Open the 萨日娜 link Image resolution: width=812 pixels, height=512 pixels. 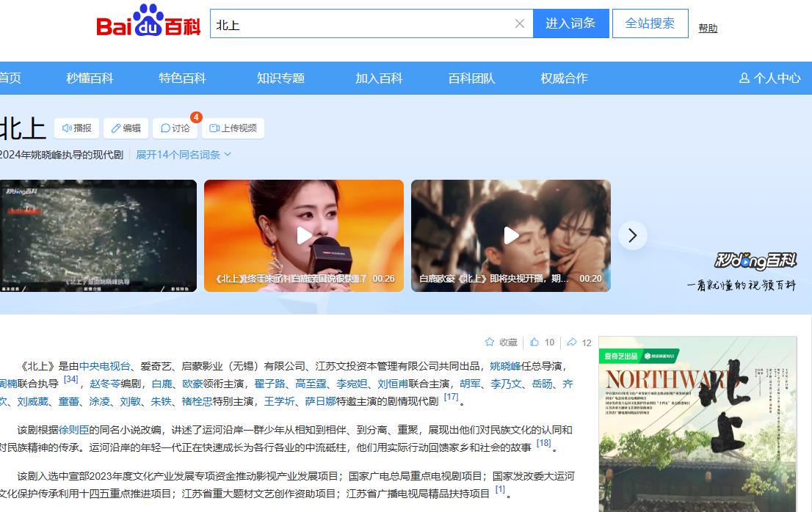pyautogui.click(x=321, y=401)
